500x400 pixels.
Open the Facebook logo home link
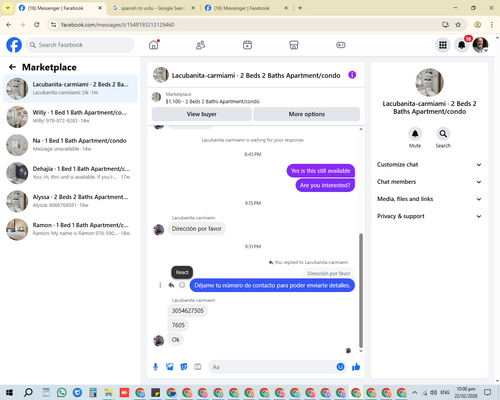pos(14,45)
